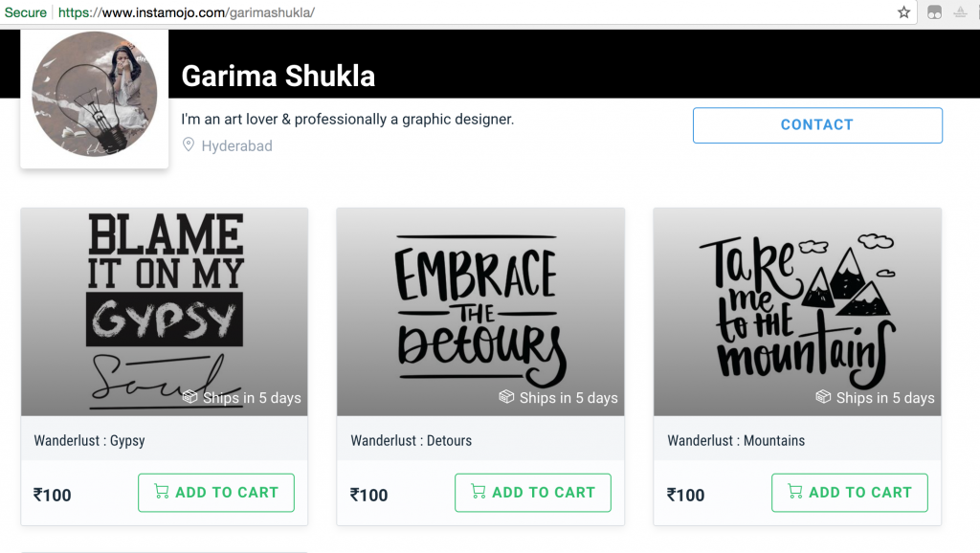Image resolution: width=980 pixels, height=553 pixels.
Task: Click the cart icon for Wanderlust : Mountains
Action: click(x=794, y=492)
